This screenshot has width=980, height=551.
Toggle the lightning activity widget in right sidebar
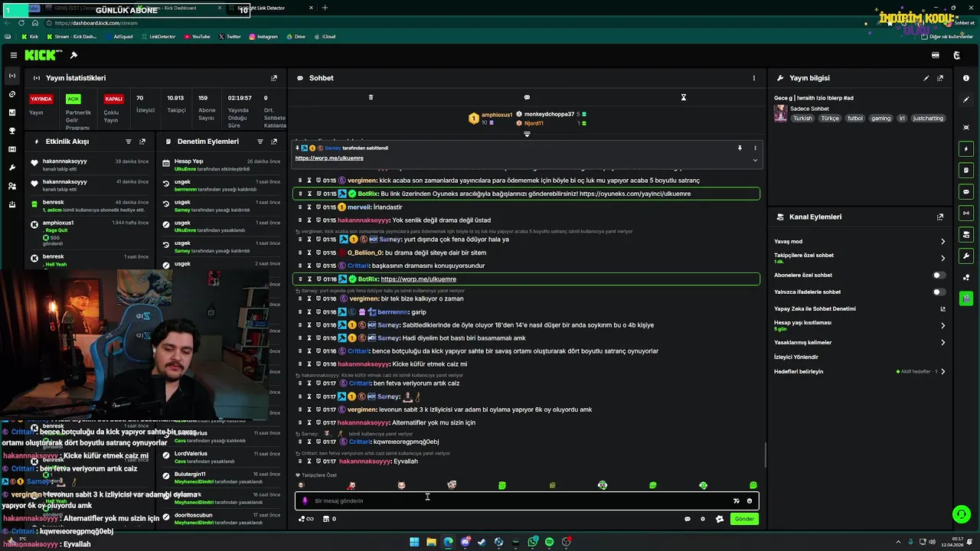(x=966, y=148)
